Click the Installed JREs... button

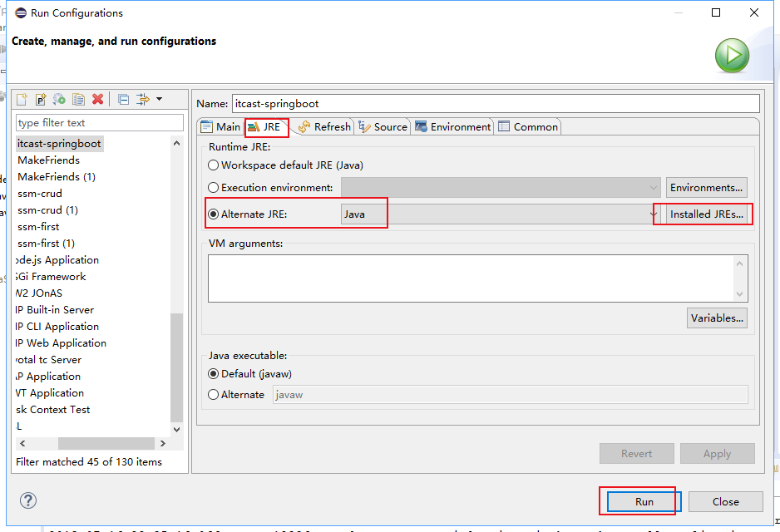(706, 214)
